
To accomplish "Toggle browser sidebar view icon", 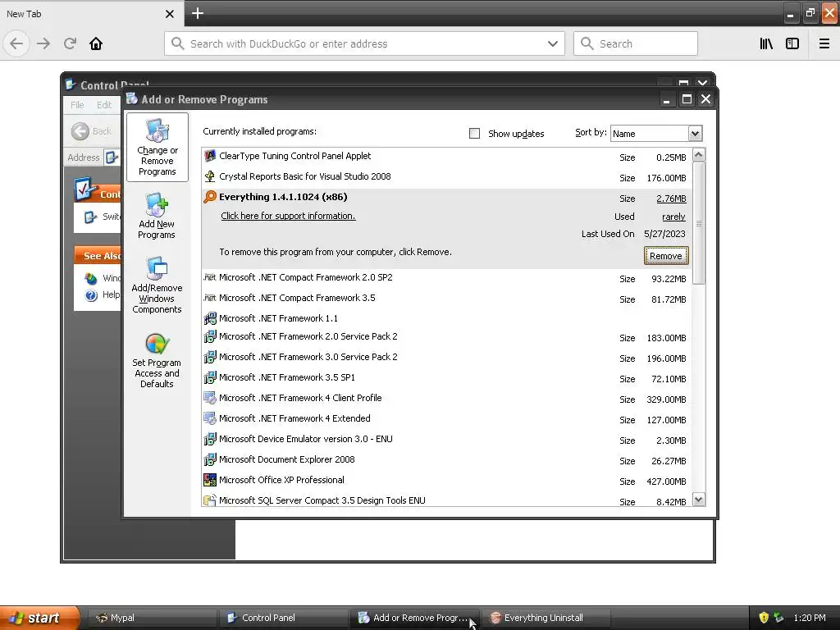I will click(792, 43).
